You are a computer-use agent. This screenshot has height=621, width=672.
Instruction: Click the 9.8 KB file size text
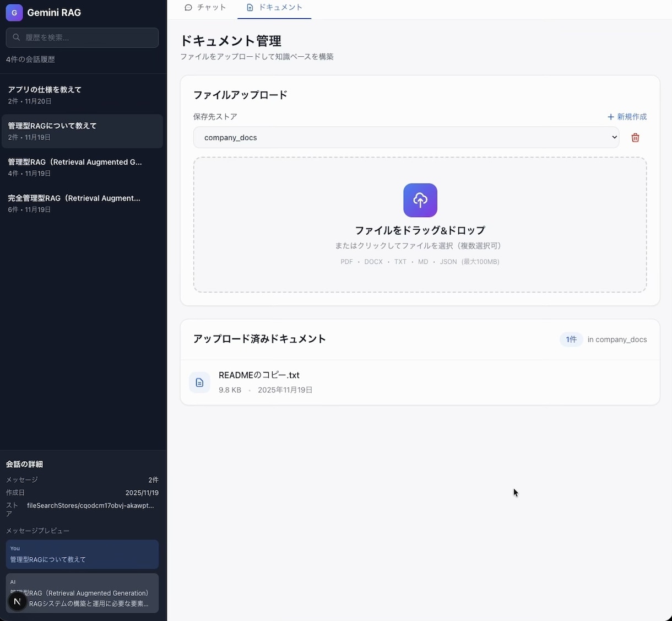[230, 390]
